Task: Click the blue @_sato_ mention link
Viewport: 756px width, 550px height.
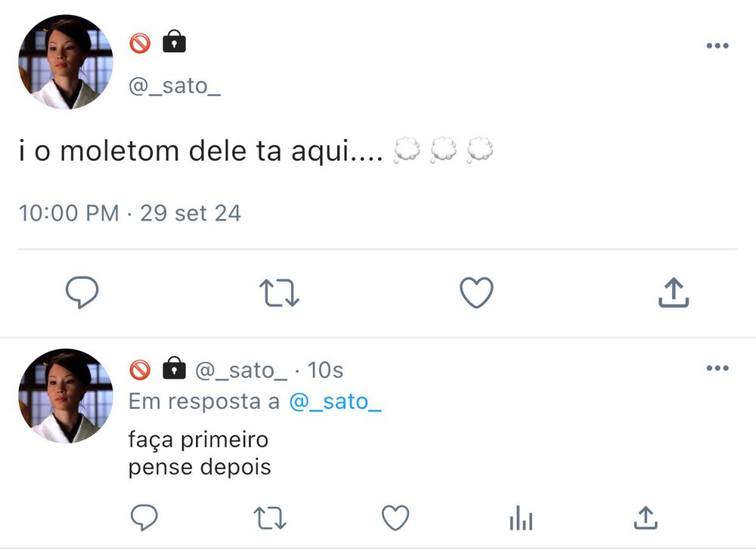Action: pos(335,402)
